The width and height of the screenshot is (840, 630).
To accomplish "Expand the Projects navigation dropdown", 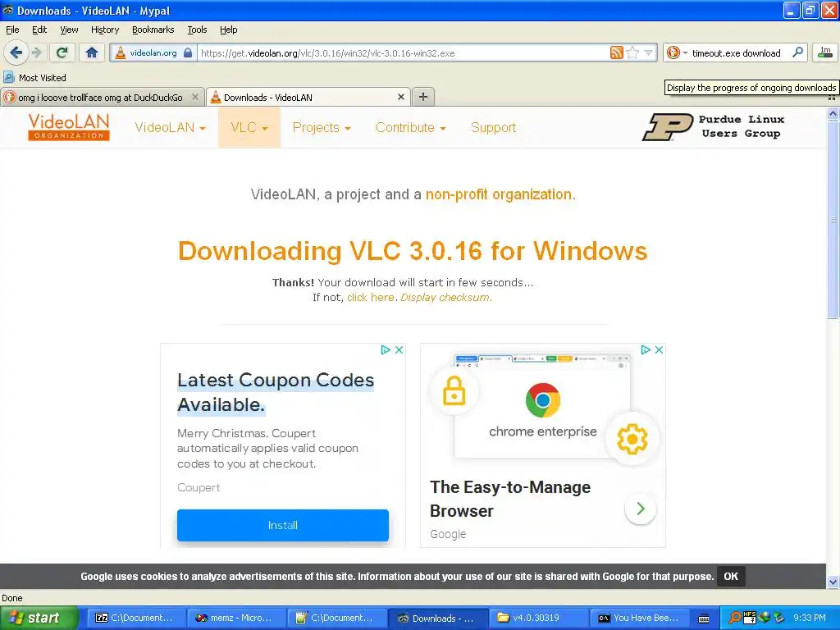I will coord(322,127).
